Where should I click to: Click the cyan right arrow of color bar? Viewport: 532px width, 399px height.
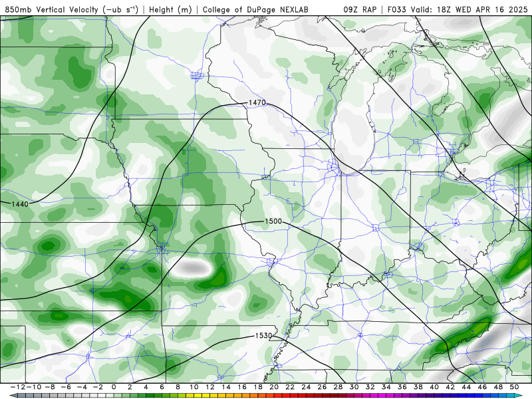pos(519,396)
